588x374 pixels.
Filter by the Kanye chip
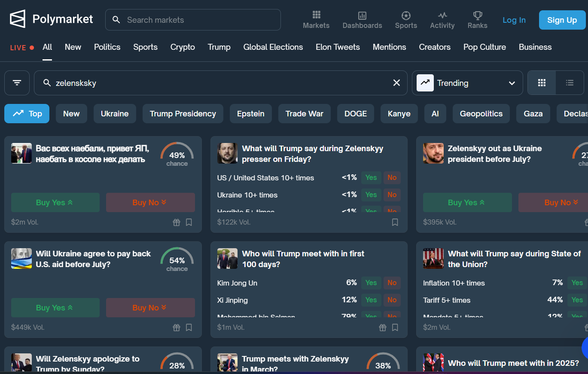pyautogui.click(x=399, y=114)
